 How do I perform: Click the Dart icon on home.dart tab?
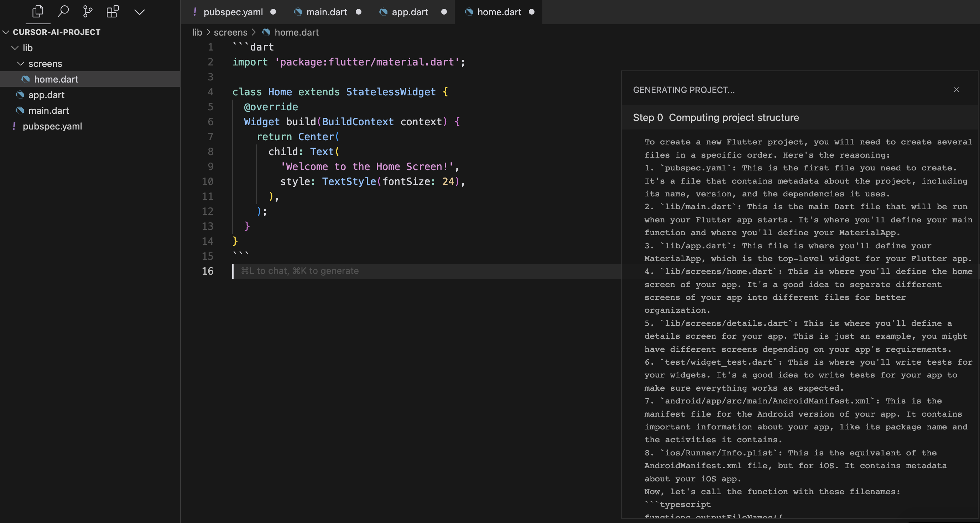tap(469, 12)
